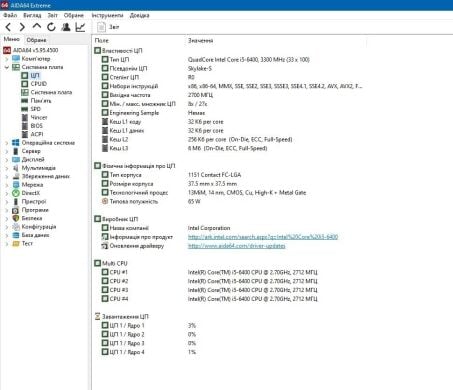Click the Завантаження ЦП group header
This screenshot has width=453, height=390.
pos(125,317)
